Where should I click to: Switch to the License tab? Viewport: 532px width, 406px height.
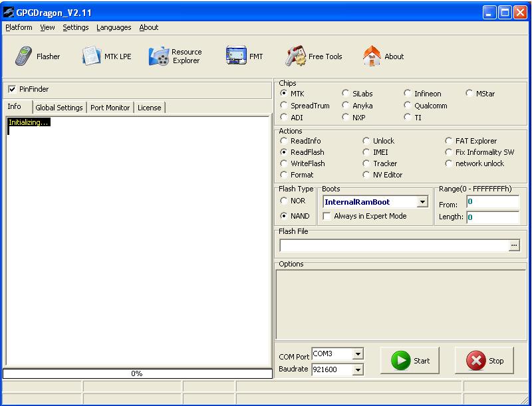[x=149, y=108]
